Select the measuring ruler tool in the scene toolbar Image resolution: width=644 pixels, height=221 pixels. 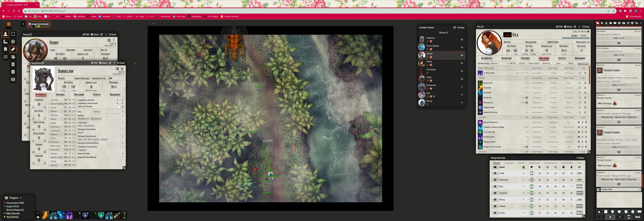click(x=13, y=49)
